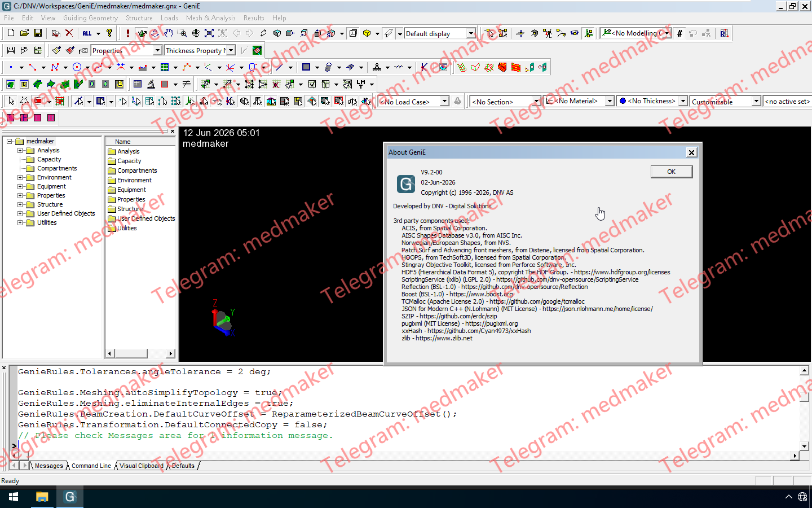Switch to the Defaults tab
812x508 pixels.
[183, 466]
